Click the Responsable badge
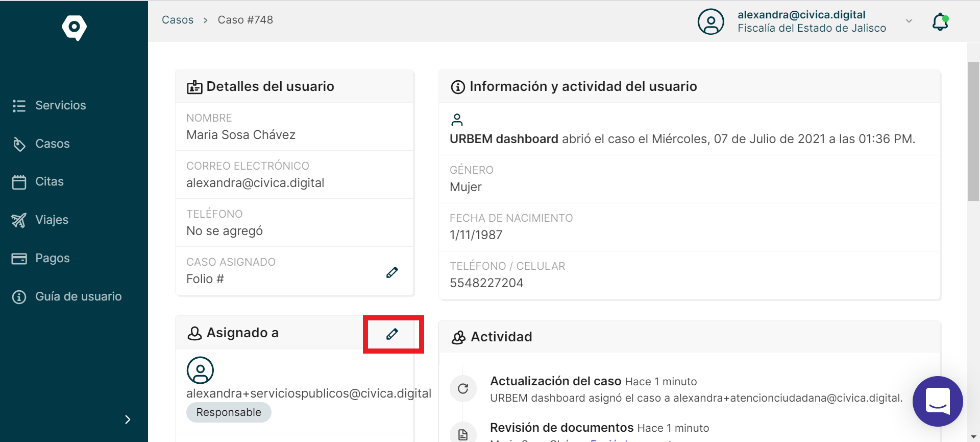This screenshot has width=980, height=442. point(229,412)
